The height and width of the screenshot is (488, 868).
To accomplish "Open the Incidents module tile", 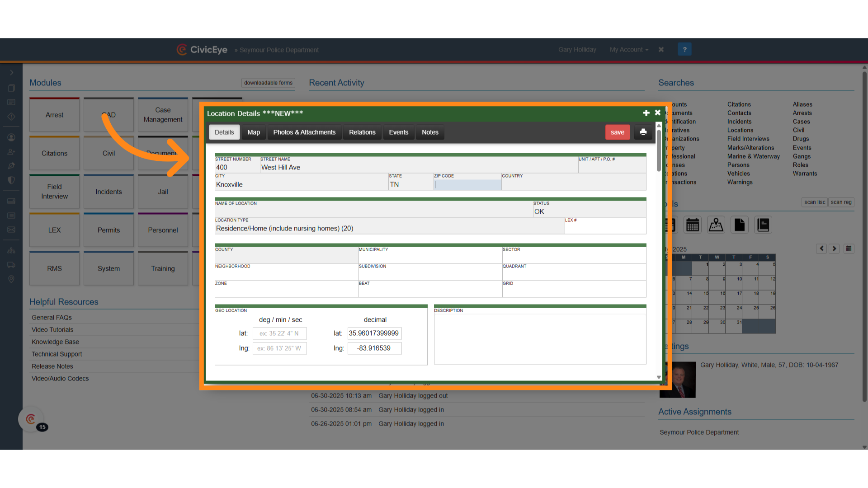I will point(108,192).
